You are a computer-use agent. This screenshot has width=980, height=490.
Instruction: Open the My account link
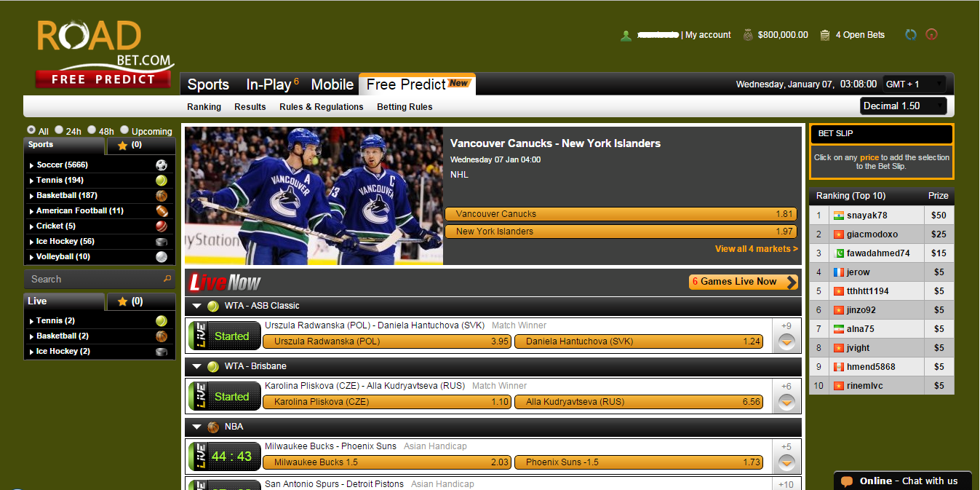(708, 35)
